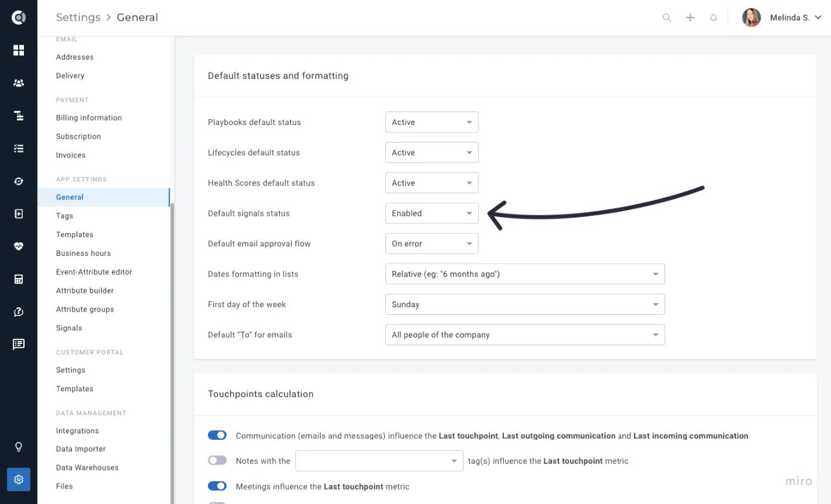Open Default signals status dropdown

point(431,213)
